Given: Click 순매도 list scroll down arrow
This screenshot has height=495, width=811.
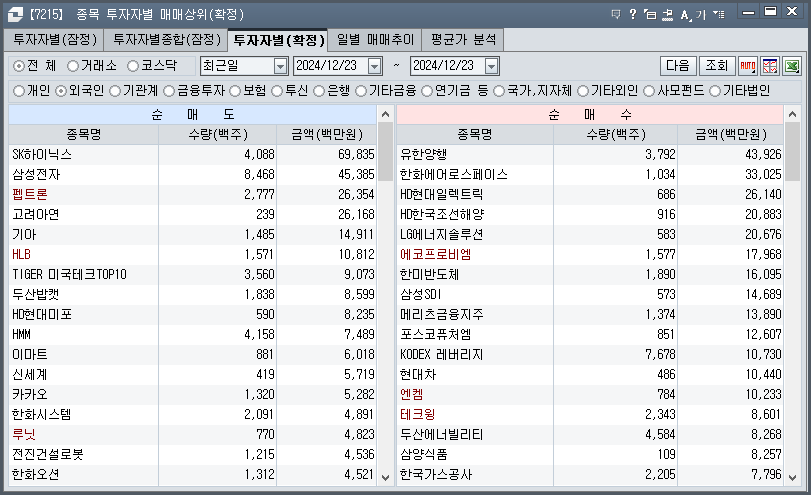Looking at the screenshot, I should click(385, 477).
